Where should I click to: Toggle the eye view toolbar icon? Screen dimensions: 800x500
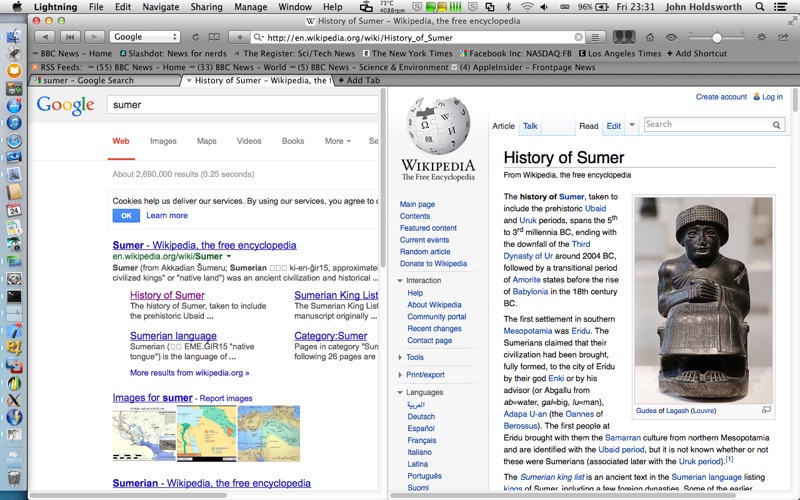coord(671,37)
